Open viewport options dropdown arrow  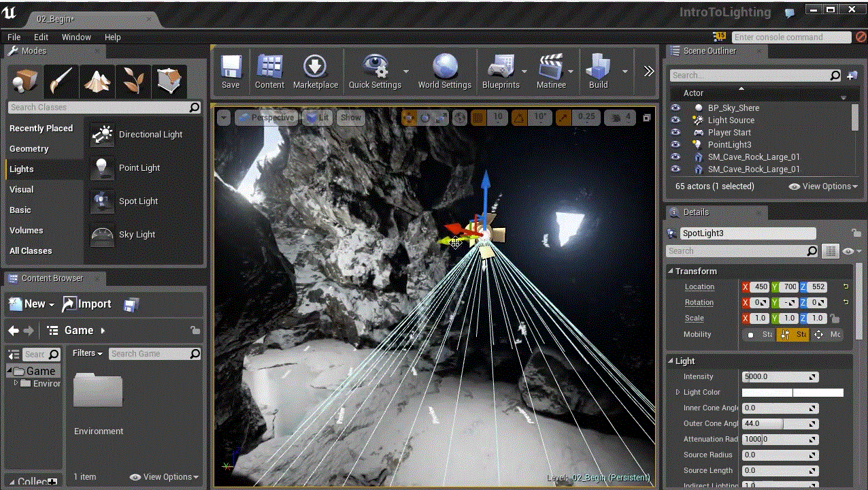pos(224,118)
